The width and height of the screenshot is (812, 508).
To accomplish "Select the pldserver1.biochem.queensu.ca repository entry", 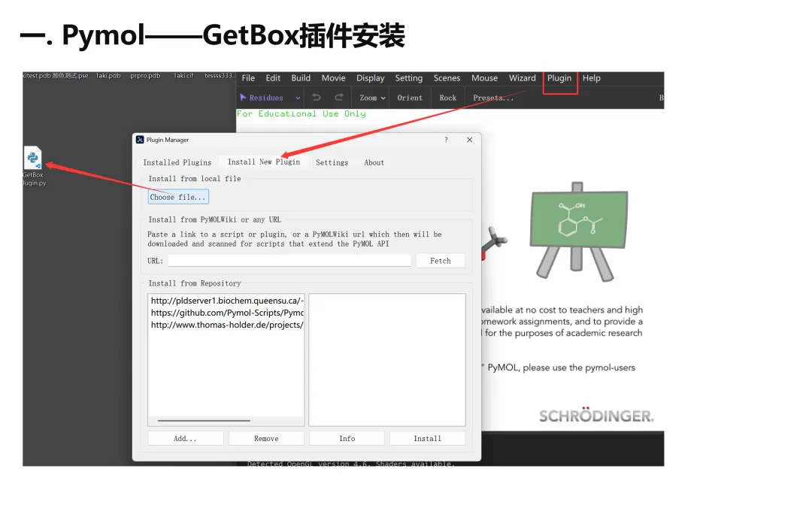I will [x=227, y=301].
